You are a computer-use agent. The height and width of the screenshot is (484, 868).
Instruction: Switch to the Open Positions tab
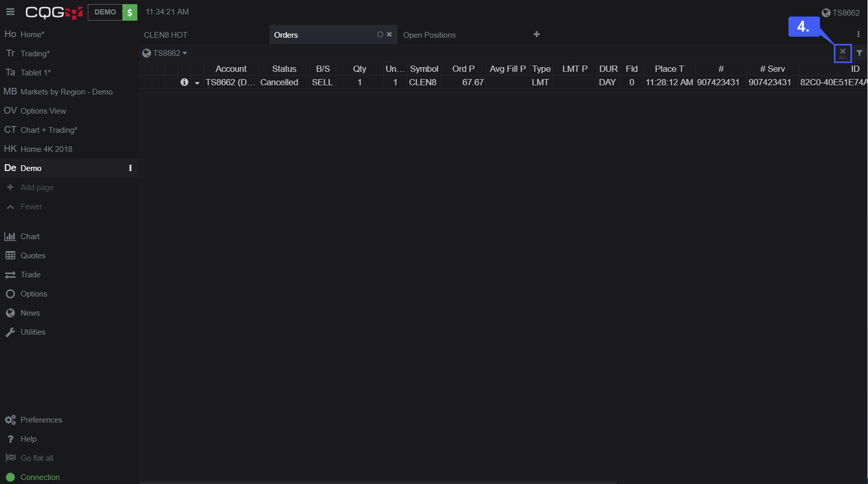pyautogui.click(x=430, y=35)
